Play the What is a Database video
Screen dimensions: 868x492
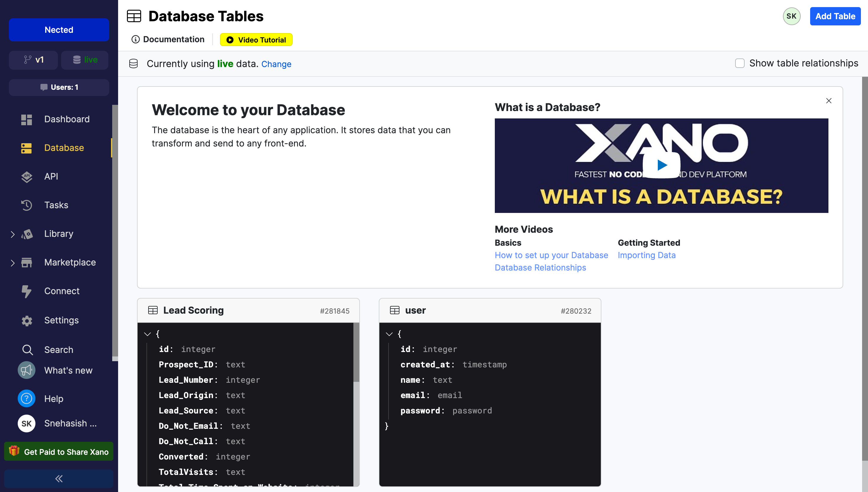click(661, 165)
